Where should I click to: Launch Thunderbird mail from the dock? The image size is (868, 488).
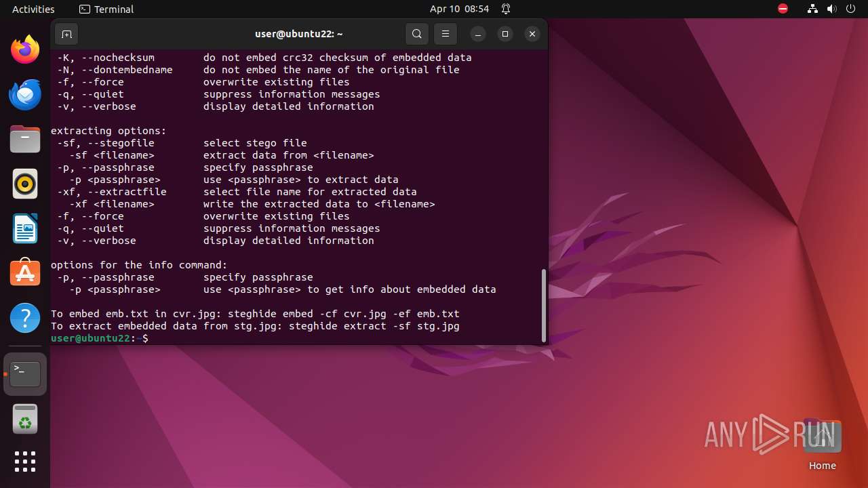tap(25, 95)
